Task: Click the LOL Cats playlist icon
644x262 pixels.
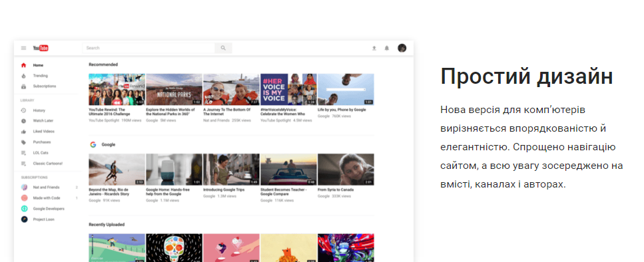Action: click(23, 153)
